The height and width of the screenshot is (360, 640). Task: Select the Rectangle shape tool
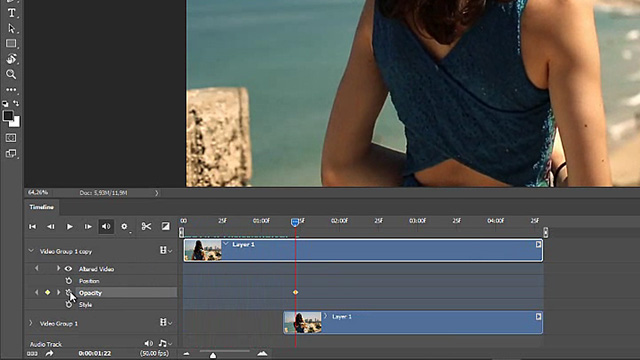(x=11, y=43)
